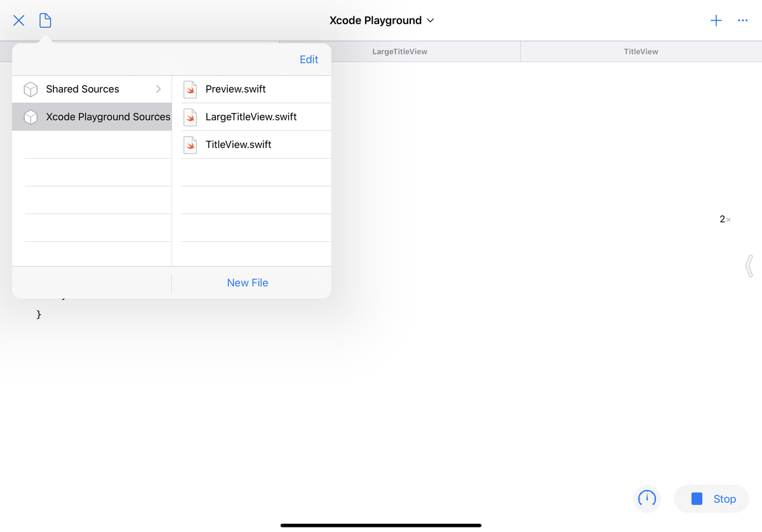Switch to the LargeTitleView tab
762x532 pixels.
pos(399,51)
